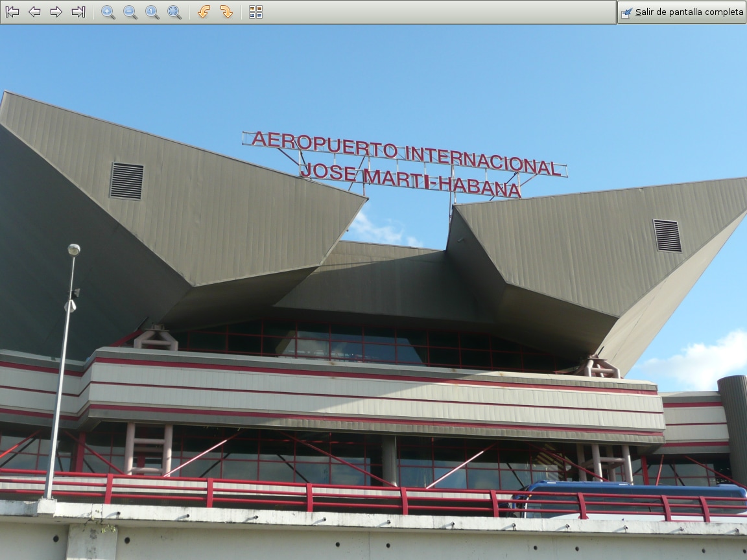Jump to the last image
The width and height of the screenshot is (747, 560).
[78, 12]
